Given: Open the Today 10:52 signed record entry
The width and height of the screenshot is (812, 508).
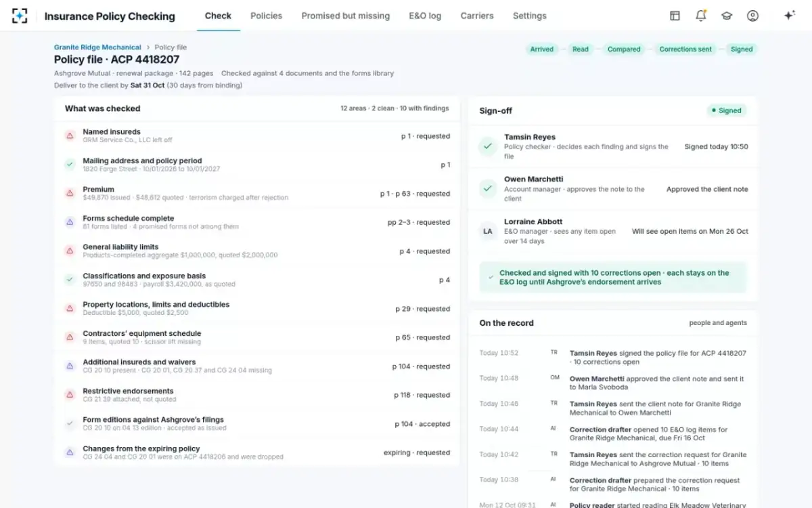Looking at the screenshot, I should (x=613, y=358).
